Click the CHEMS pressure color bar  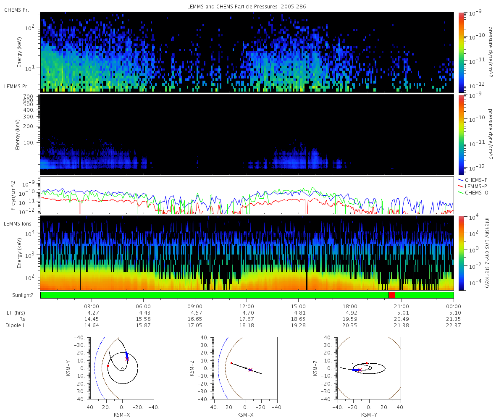[x=461, y=52]
